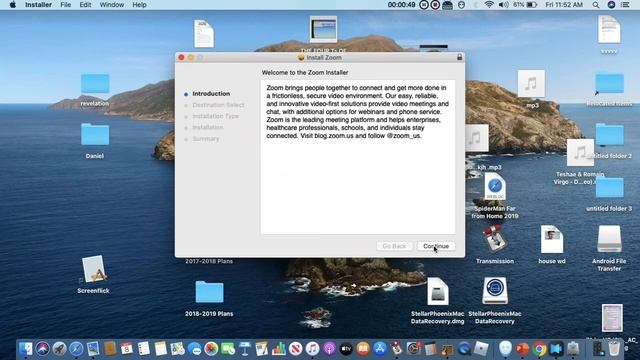This screenshot has width=640, height=360.
Task: Select the kjh .mp3 audio file
Action: (x=477, y=139)
